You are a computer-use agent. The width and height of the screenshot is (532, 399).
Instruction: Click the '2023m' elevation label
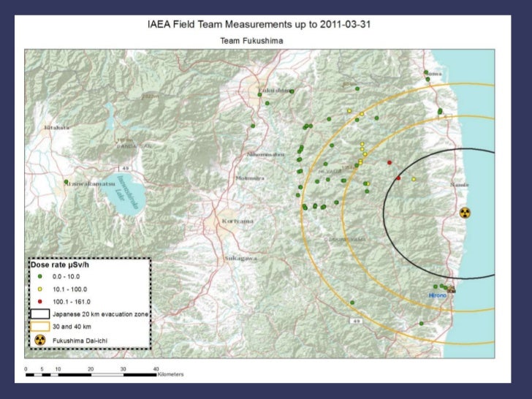[151, 96]
